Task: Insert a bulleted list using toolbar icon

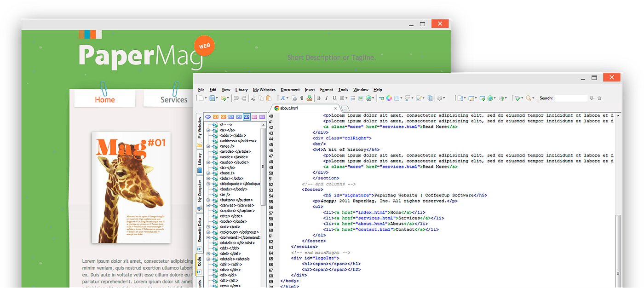Action: pyautogui.click(x=353, y=98)
